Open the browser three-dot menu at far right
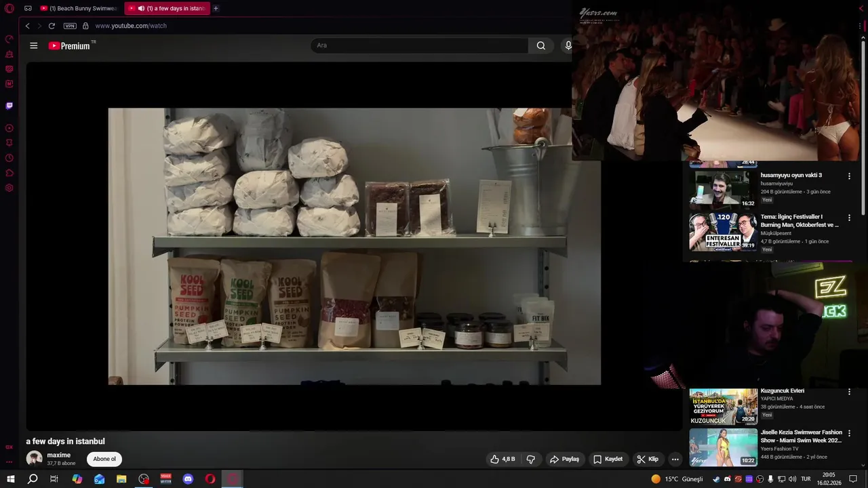The height and width of the screenshot is (488, 868). [x=860, y=26]
